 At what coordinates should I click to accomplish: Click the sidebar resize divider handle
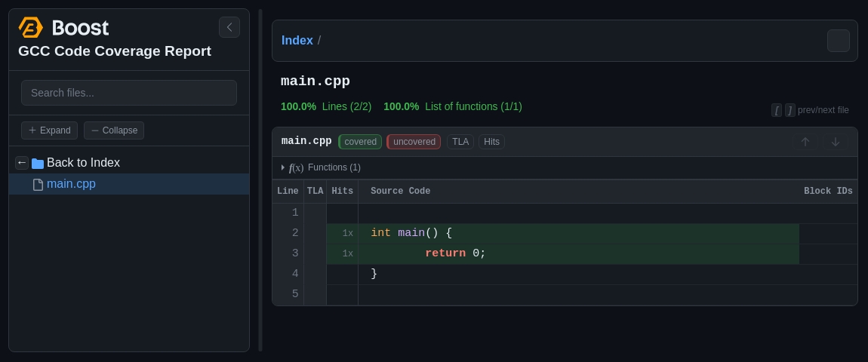click(260, 180)
